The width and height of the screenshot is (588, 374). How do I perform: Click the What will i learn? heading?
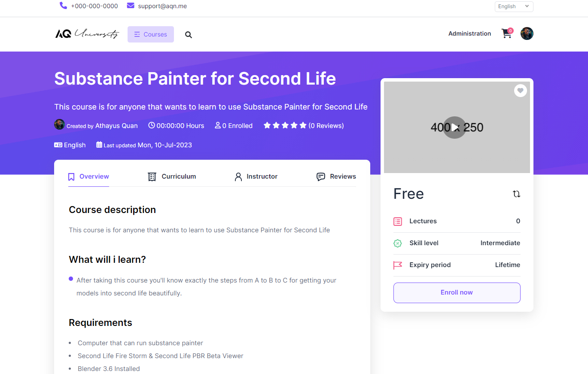point(107,260)
